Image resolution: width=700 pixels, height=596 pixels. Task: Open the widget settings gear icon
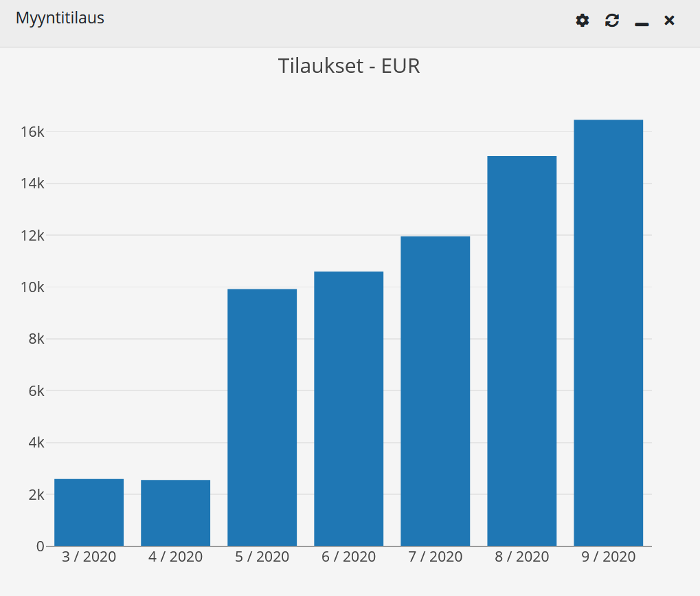click(582, 21)
